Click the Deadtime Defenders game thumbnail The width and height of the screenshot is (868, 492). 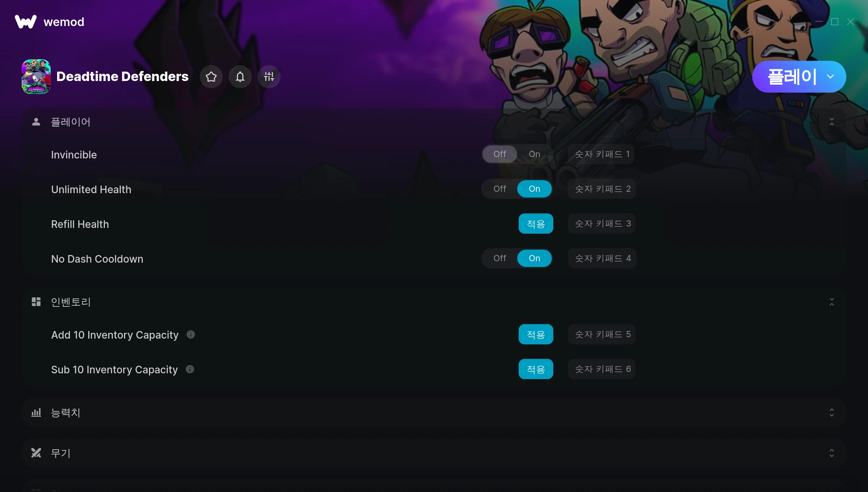[x=36, y=77]
